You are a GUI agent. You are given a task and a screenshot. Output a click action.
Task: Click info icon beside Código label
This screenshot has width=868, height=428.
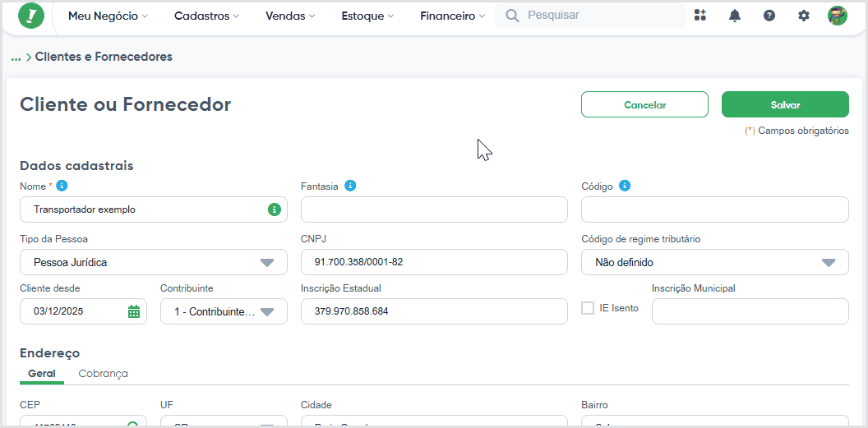pos(625,186)
